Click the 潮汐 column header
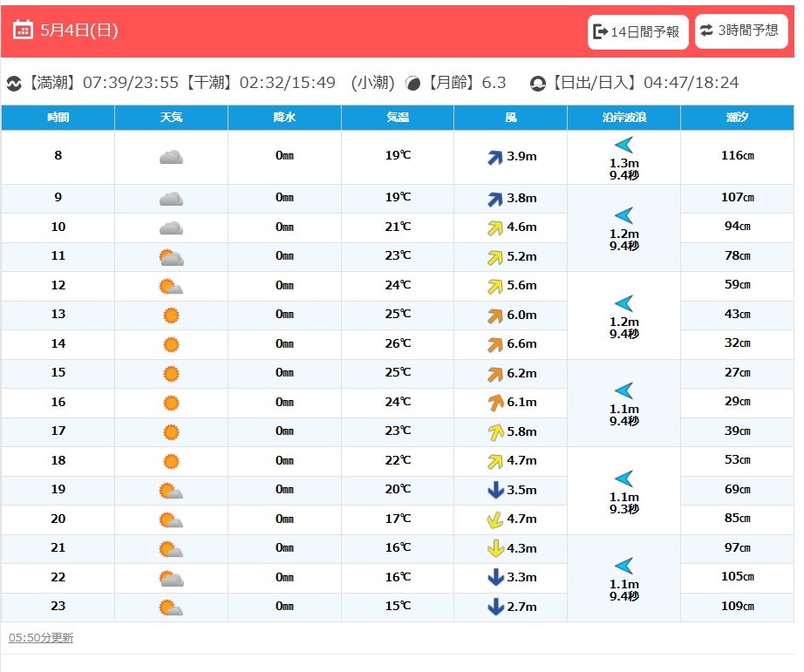Image resolution: width=804 pixels, height=672 pixels. click(738, 118)
